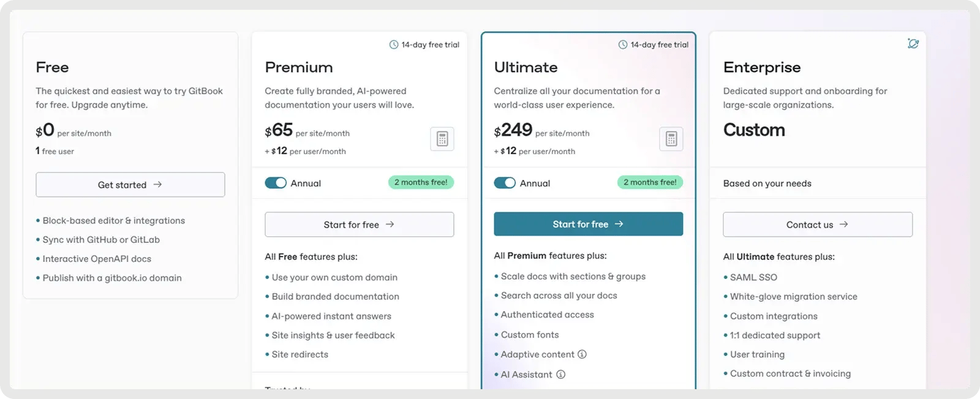Toggle Annual billing on the Premium plan
This screenshot has height=399, width=980.
276,183
